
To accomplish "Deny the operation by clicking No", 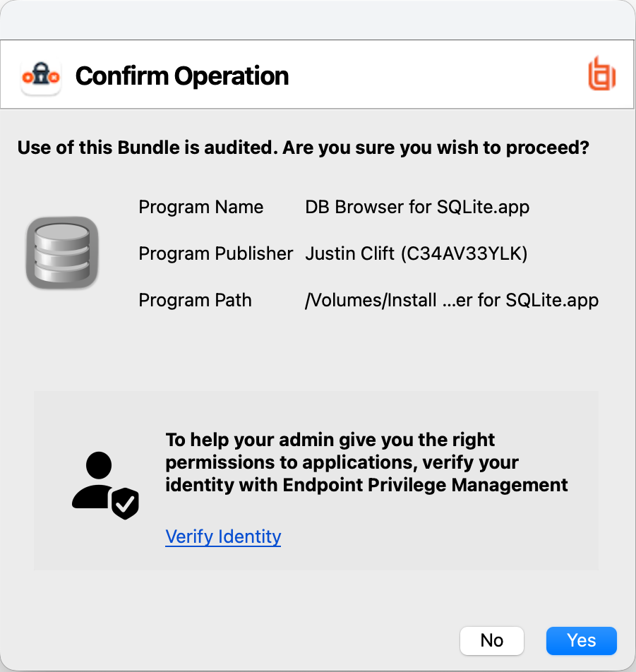I will click(491, 640).
